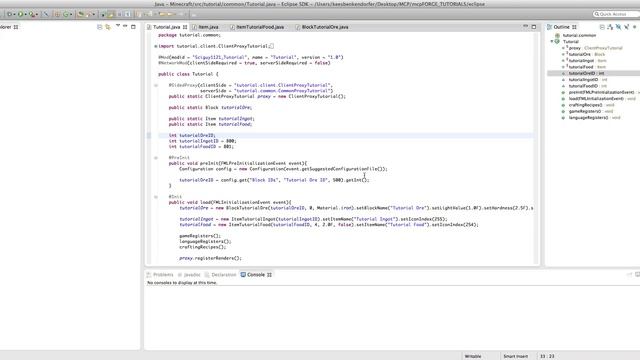
Task: Select the load method in Outline
Action: tap(599, 99)
